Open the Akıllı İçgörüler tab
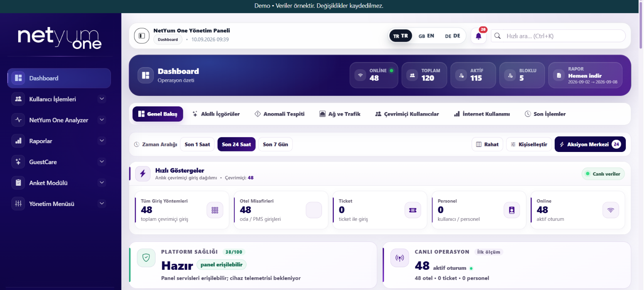The image size is (644, 290). [216, 114]
